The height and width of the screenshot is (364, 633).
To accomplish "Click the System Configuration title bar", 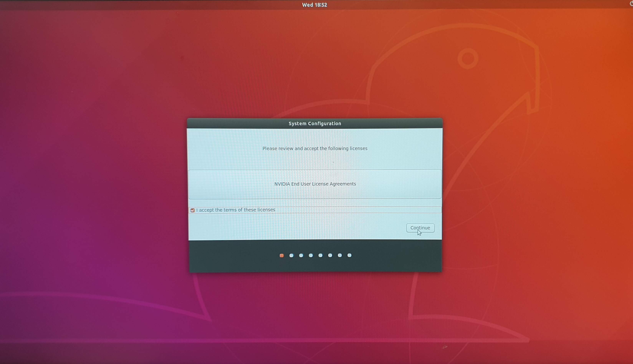I will pyautogui.click(x=315, y=124).
